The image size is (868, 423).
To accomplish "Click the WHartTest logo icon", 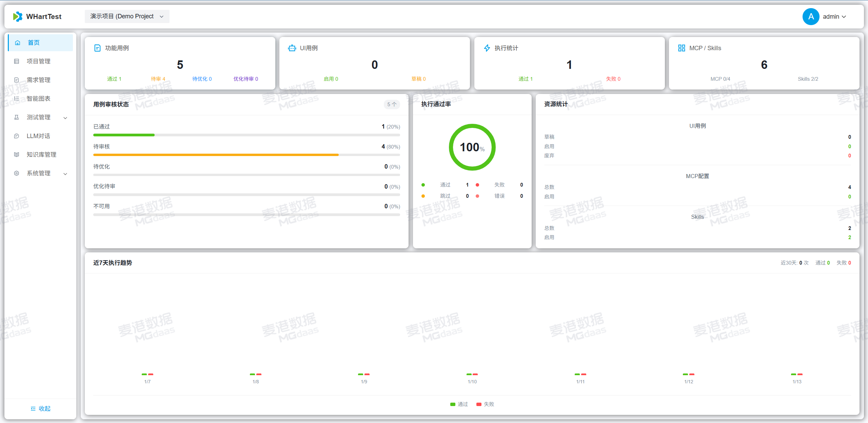I will (18, 16).
